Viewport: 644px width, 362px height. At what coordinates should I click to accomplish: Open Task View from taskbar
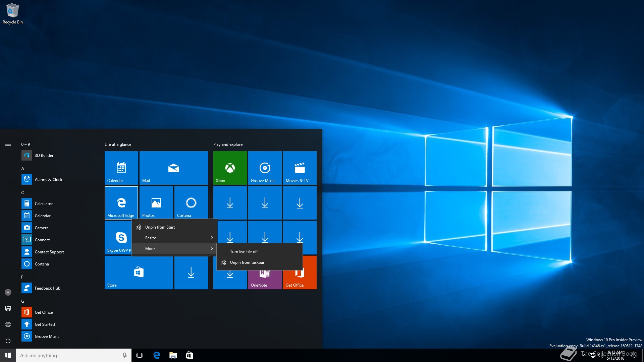coord(140,355)
